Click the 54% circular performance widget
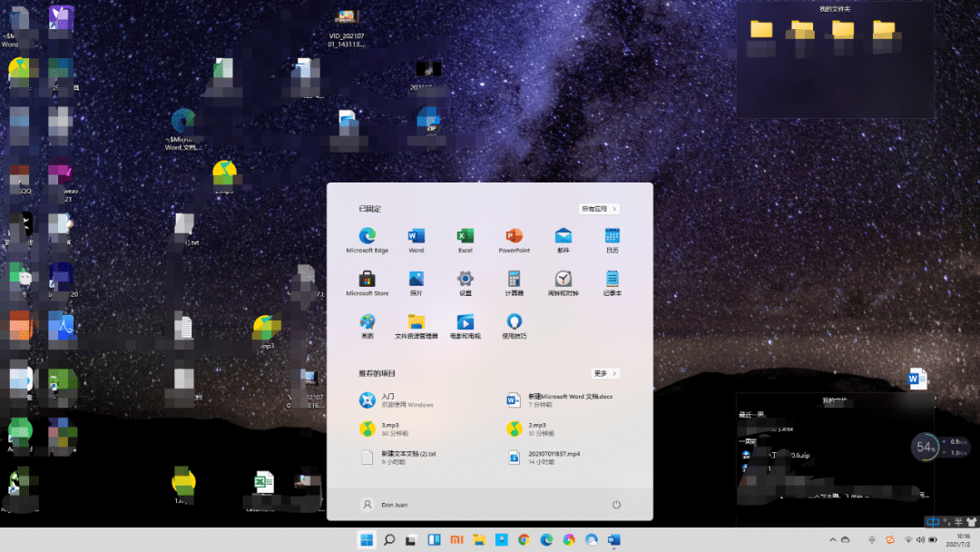 925,447
